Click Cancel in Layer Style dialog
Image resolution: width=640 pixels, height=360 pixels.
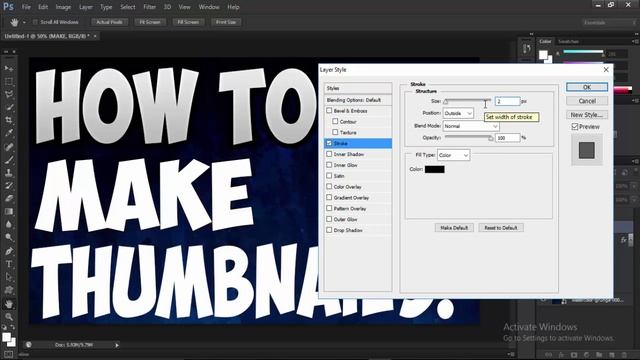click(587, 101)
